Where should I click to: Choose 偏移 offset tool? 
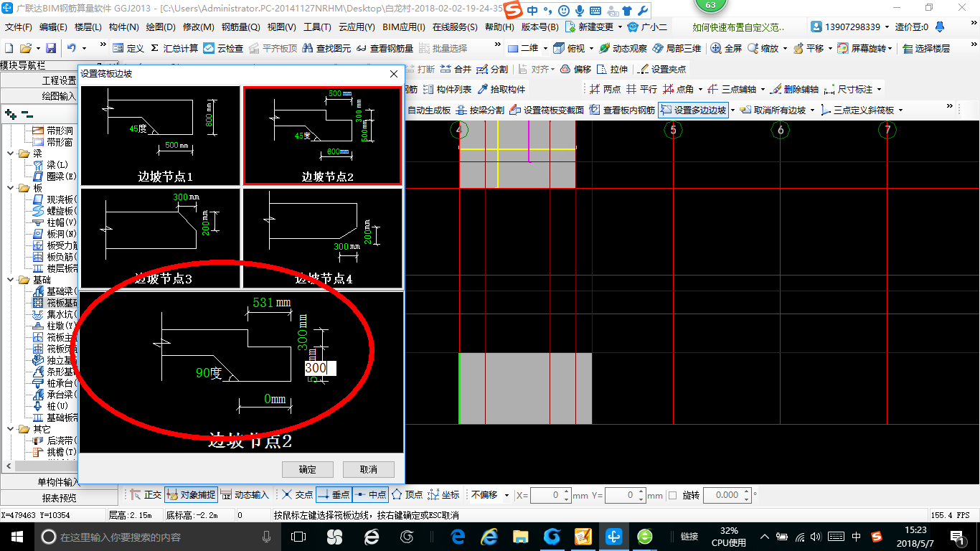tap(575, 69)
